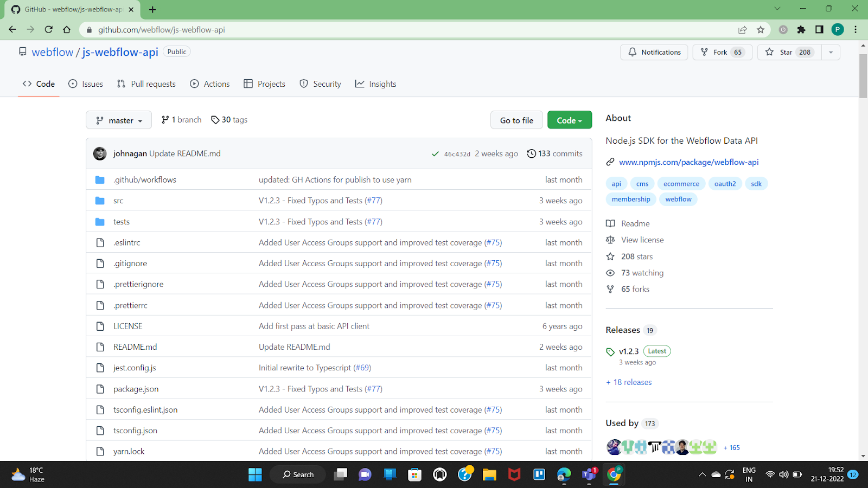Show the + 18 releases link
The height and width of the screenshot is (488, 868).
[x=629, y=382]
